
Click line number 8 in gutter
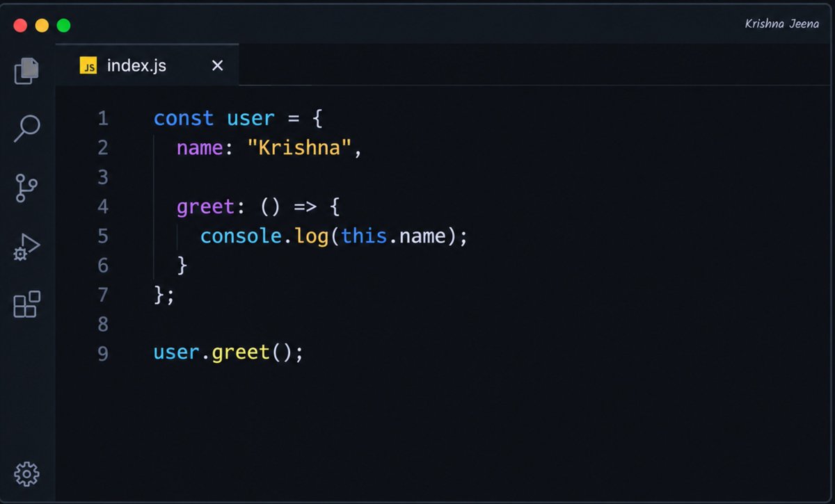click(x=103, y=324)
